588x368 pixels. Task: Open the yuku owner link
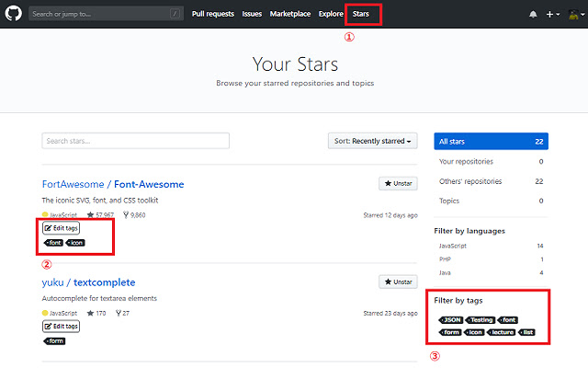(53, 282)
